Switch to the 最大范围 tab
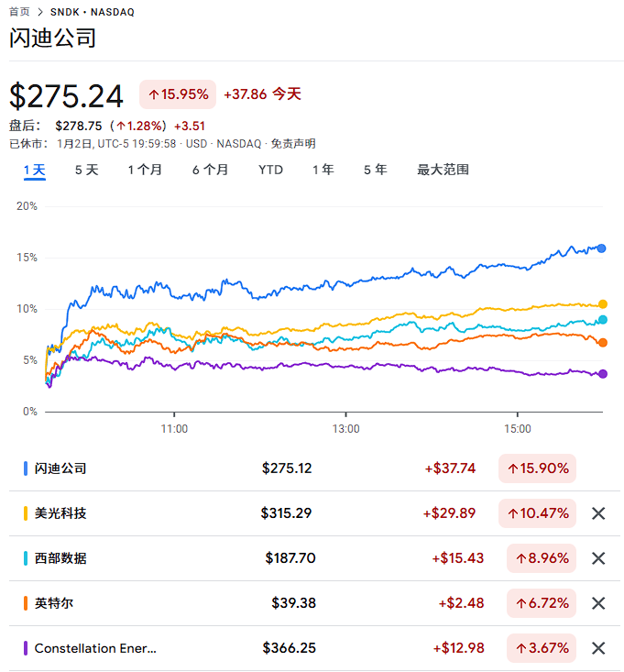 tap(443, 170)
